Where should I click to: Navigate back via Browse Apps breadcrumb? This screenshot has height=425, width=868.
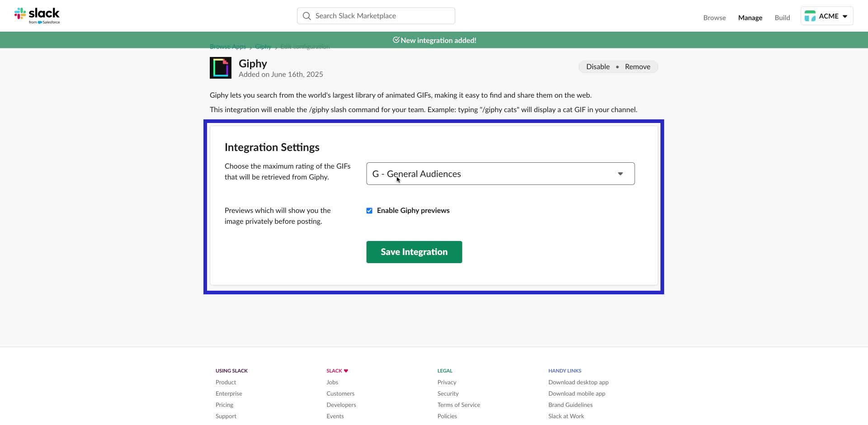tap(227, 46)
